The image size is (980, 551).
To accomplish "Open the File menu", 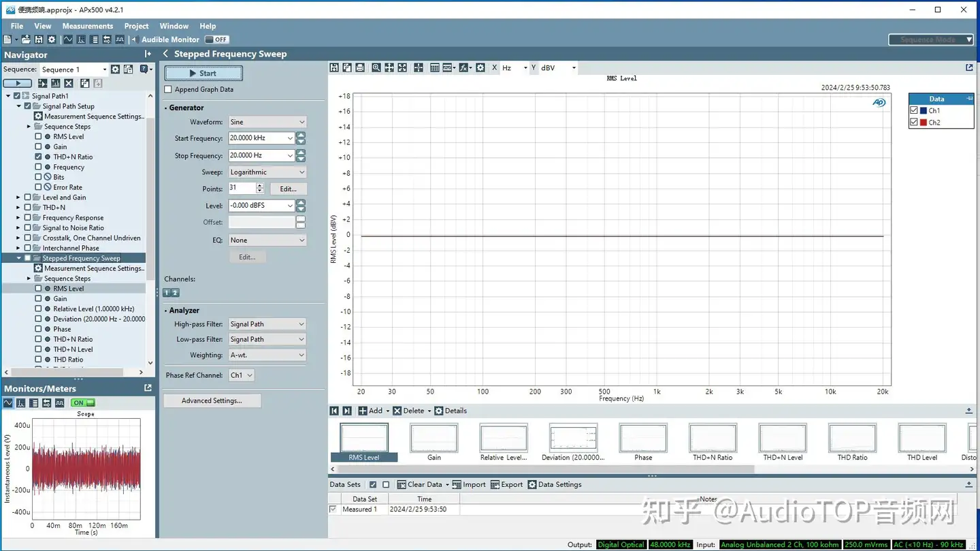I will click(x=17, y=26).
